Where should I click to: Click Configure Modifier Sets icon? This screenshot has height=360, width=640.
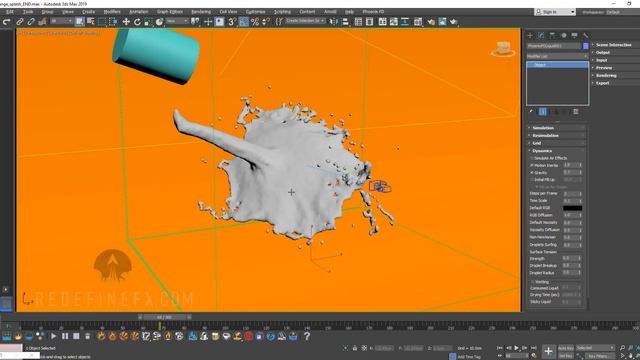[x=576, y=111]
